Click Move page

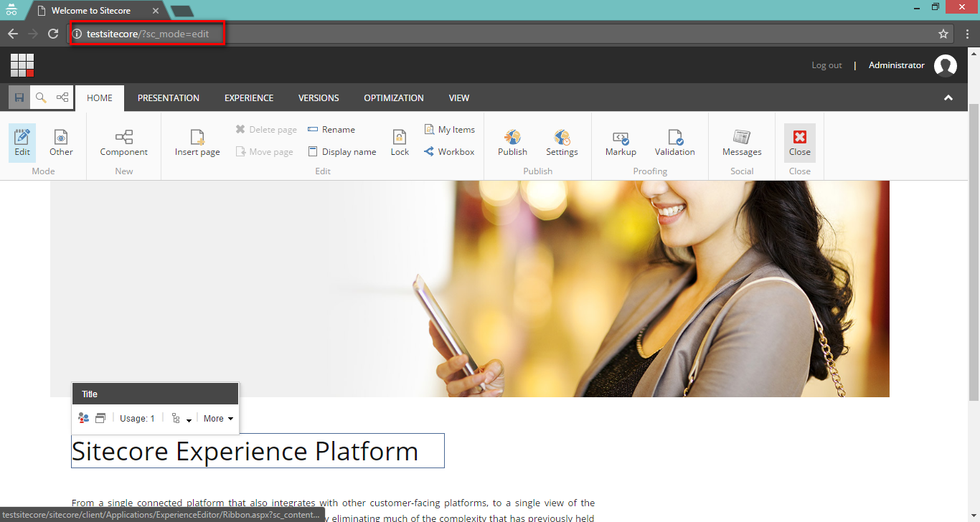(265, 152)
